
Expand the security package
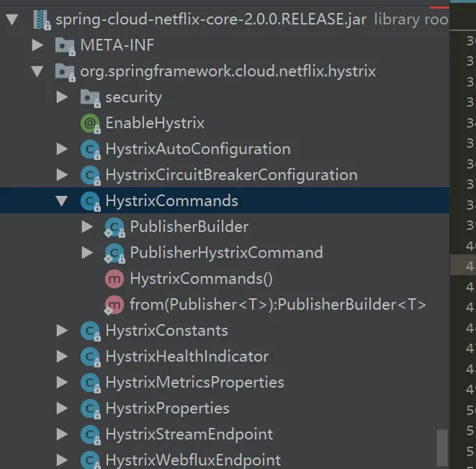pyautogui.click(x=62, y=97)
